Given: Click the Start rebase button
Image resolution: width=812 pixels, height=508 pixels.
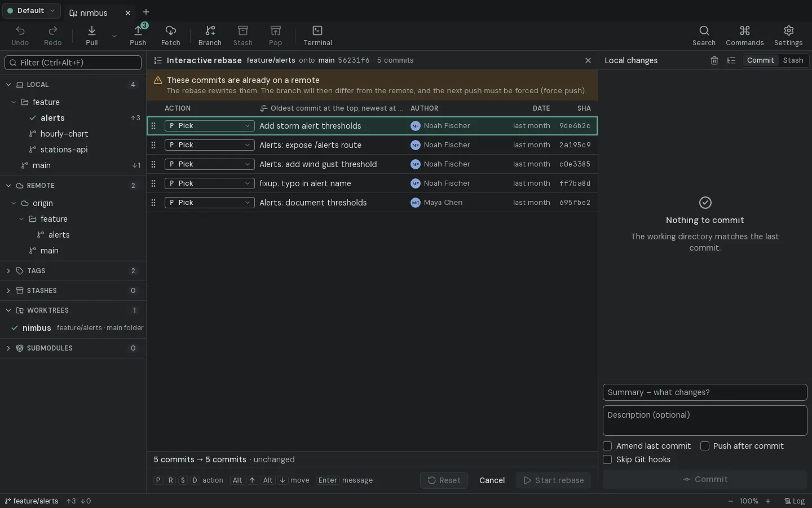Looking at the screenshot, I should pos(553,480).
